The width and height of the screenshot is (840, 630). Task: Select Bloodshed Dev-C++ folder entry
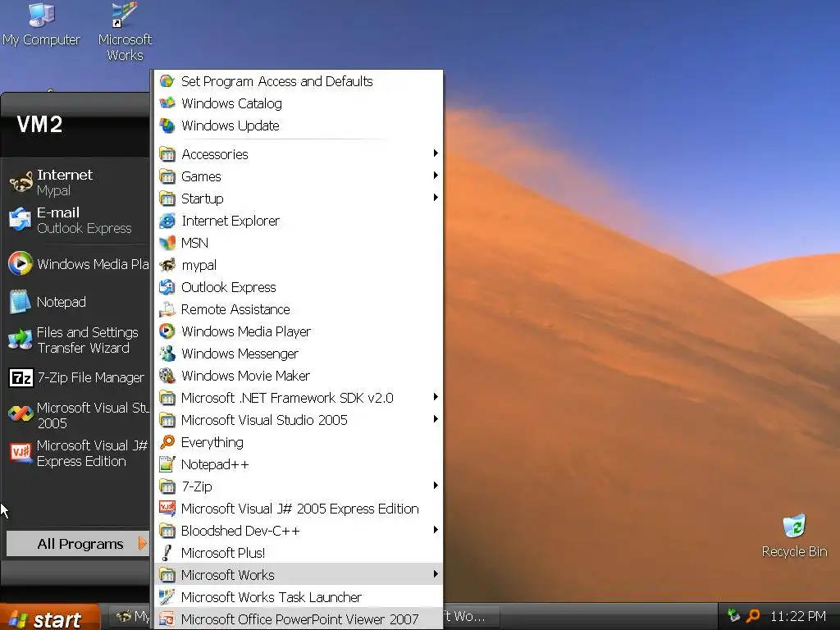click(299, 531)
